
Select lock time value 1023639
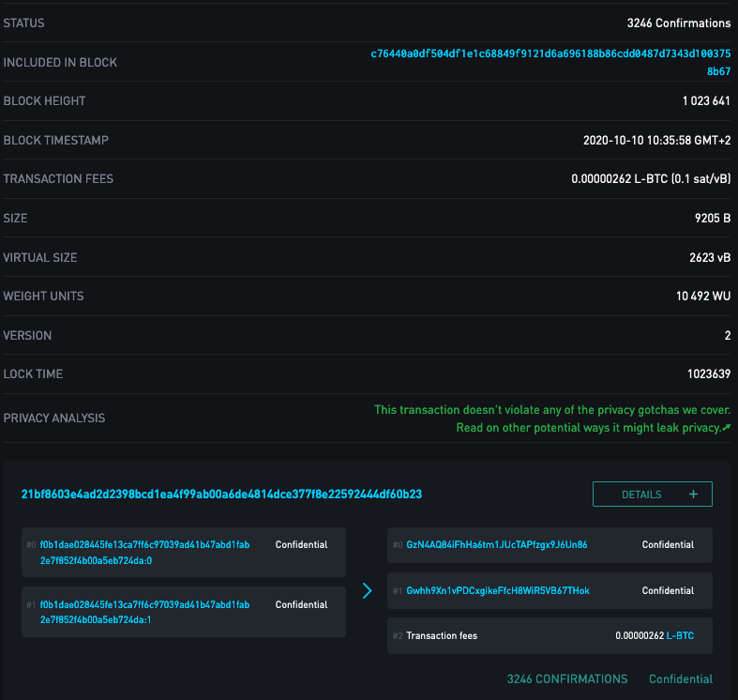point(709,374)
